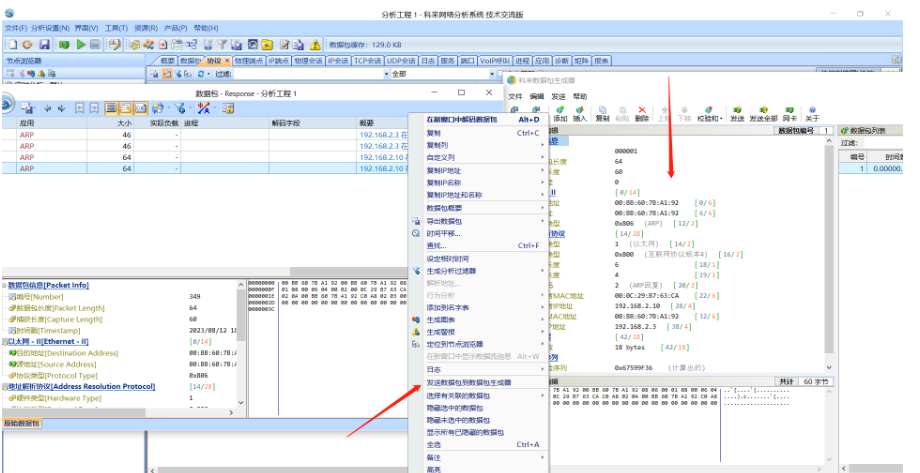The image size is (920, 473).
Task: Collapse the 数据包信息[Packet Info] tree node
Action: pyautogui.click(x=5, y=285)
